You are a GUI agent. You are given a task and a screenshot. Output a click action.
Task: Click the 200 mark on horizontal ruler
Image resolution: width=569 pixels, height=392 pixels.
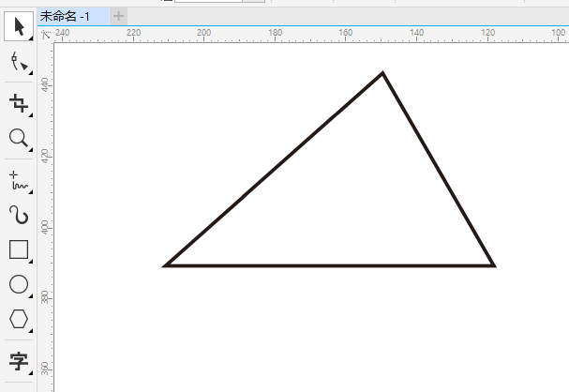click(x=203, y=32)
